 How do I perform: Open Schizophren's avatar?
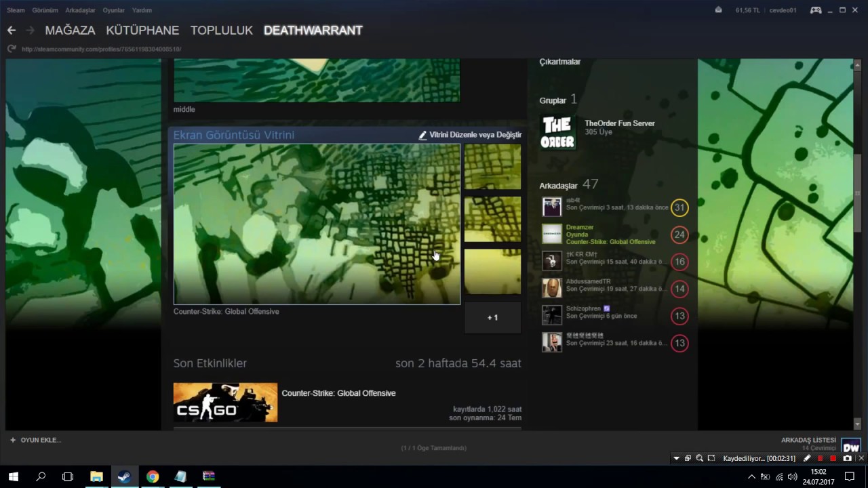point(552,315)
